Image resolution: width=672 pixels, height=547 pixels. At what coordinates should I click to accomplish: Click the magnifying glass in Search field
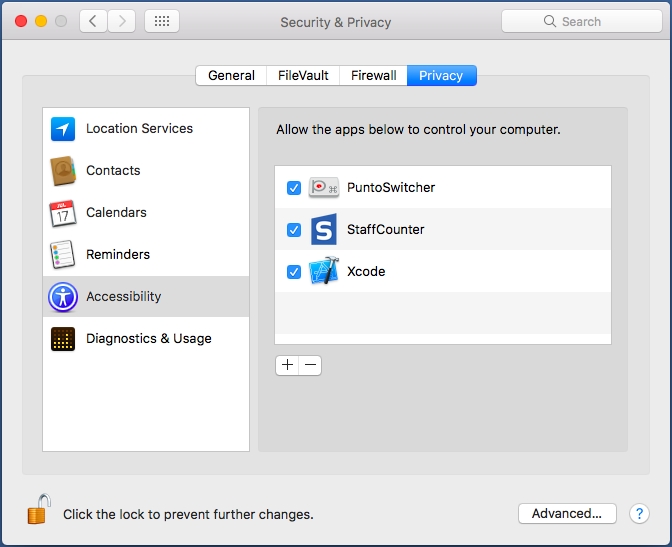coord(549,21)
